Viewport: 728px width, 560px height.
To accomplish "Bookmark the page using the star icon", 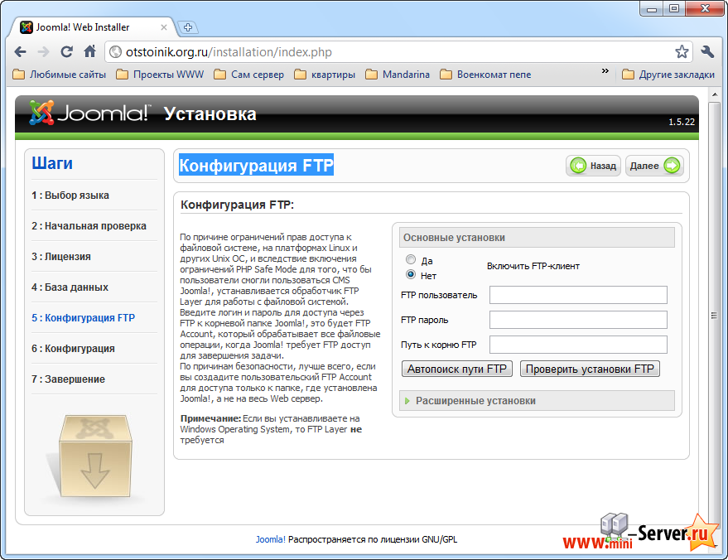I will coord(681,51).
